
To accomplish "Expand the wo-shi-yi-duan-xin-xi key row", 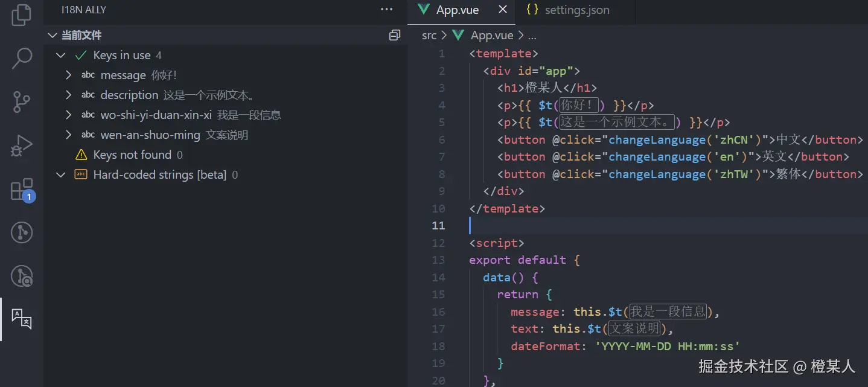I will [x=68, y=115].
